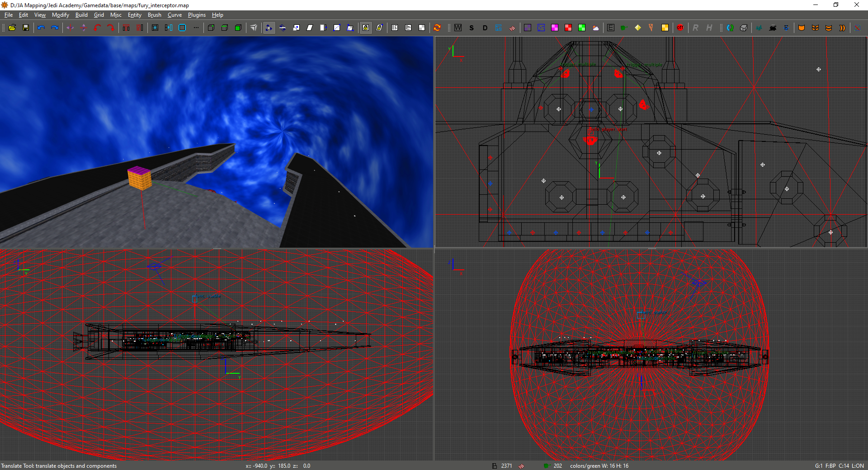Screen dimensions: 868x470
Task: Save the map with the floppy icon
Action: pyautogui.click(x=26, y=28)
